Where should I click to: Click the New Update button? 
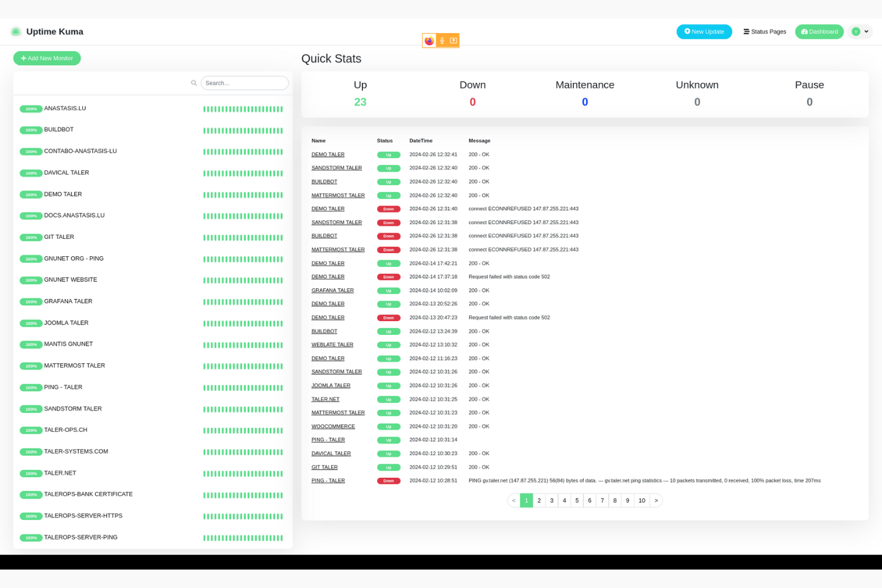point(704,32)
